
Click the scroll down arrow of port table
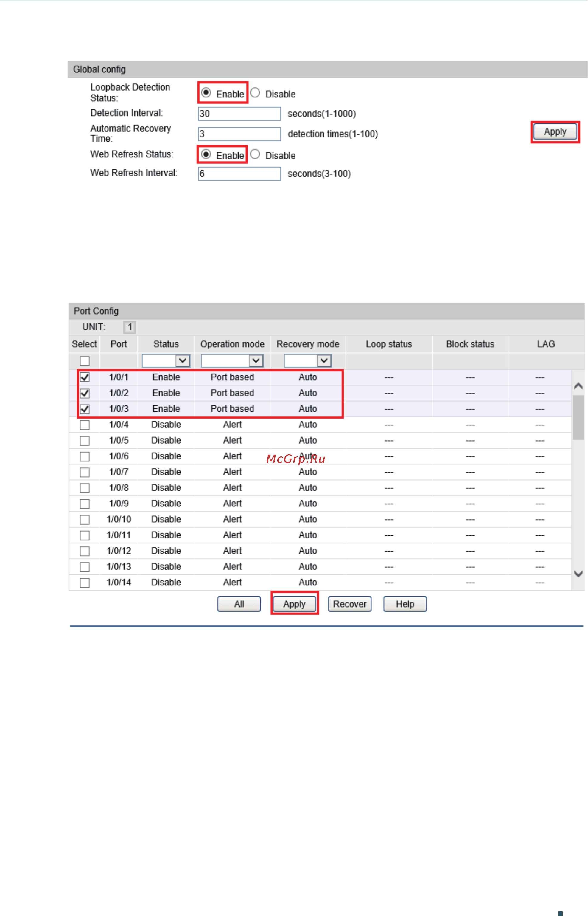click(x=578, y=574)
